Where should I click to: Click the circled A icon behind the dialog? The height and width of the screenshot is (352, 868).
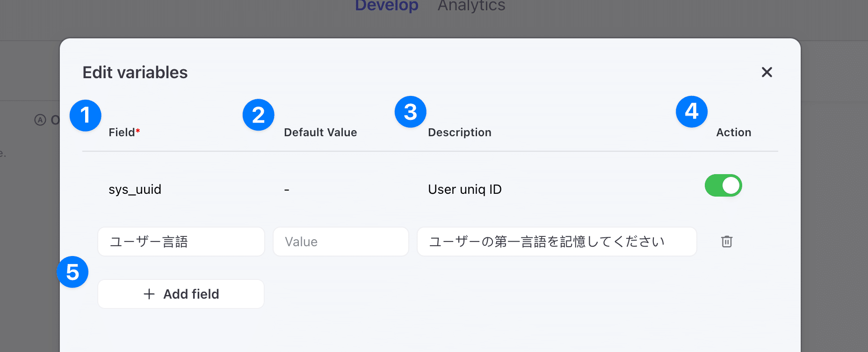pyautogui.click(x=40, y=120)
